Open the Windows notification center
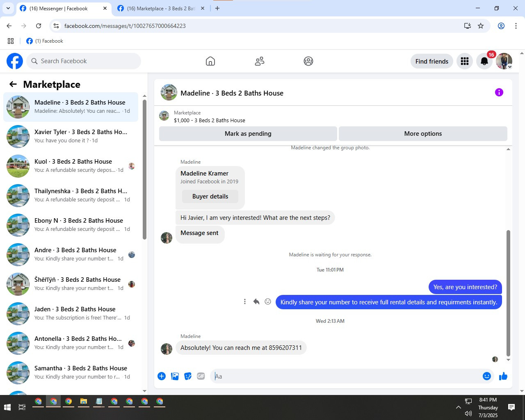This screenshot has height=420, width=525. pos(511,407)
